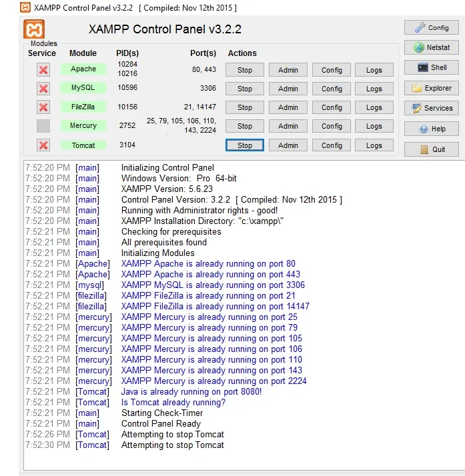Click the MySQL module label
Viewport: 465px width, 476px height.
pos(83,88)
